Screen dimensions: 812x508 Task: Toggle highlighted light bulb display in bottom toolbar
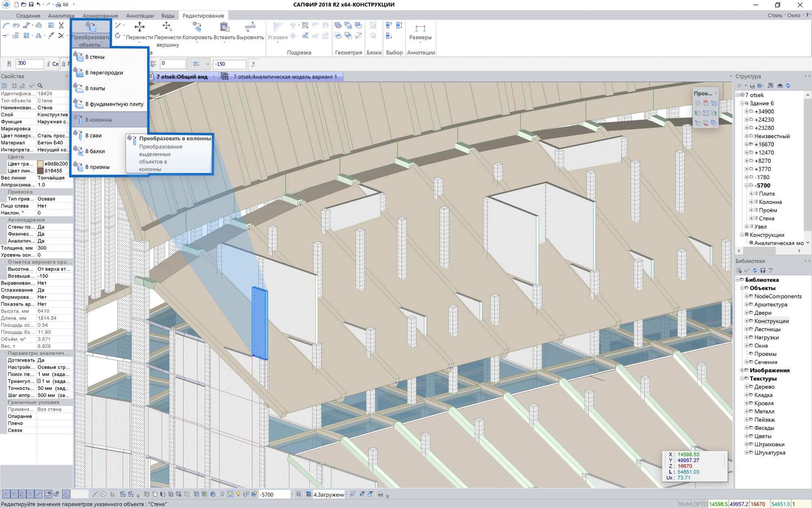coord(230,494)
